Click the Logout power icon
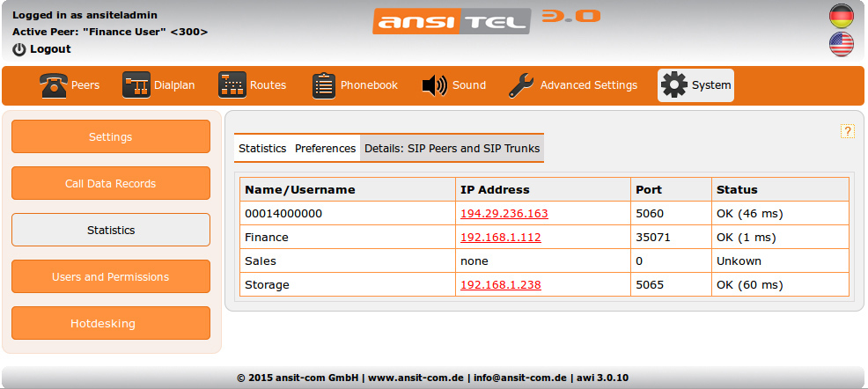This screenshot has height=389, width=868. click(19, 49)
